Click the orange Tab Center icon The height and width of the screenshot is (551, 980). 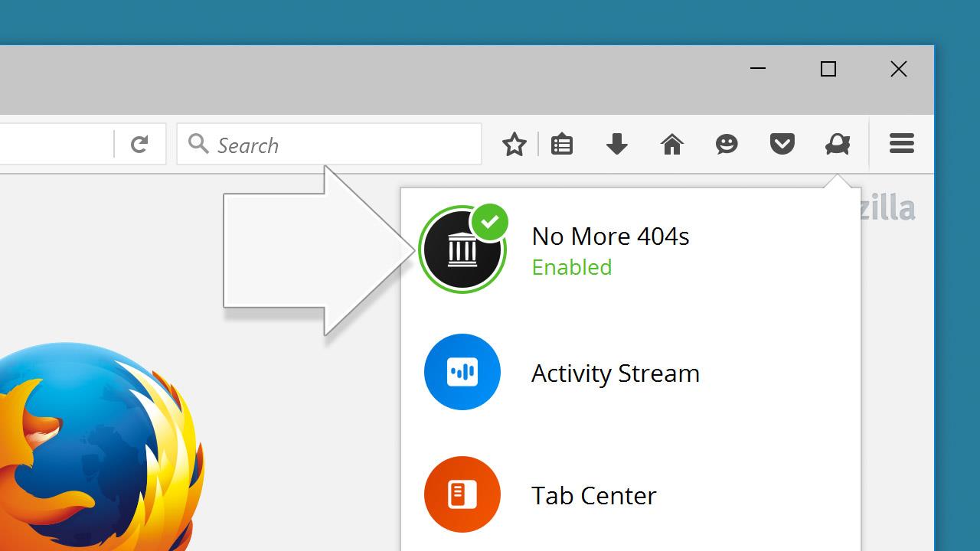pos(462,494)
